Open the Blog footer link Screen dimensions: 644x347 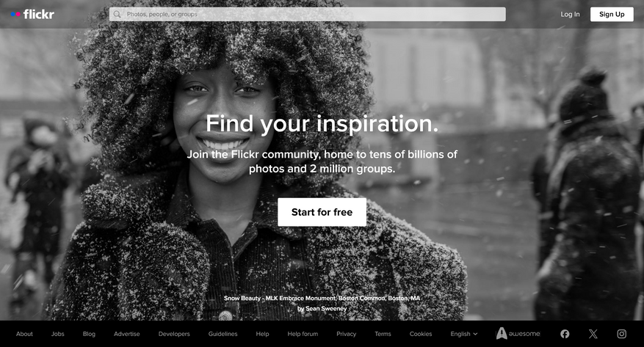point(89,334)
